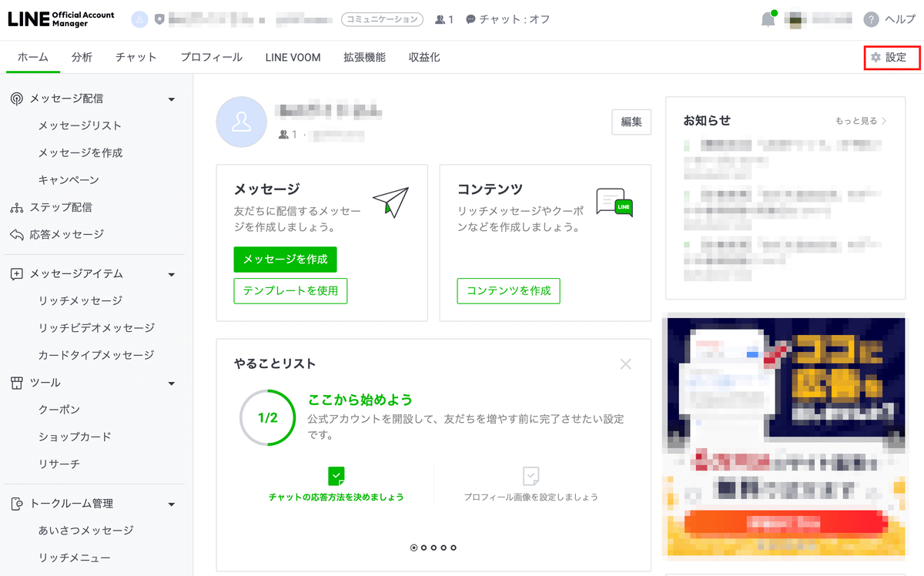Collapse the メッセージアイテム sidebar section

point(172,273)
